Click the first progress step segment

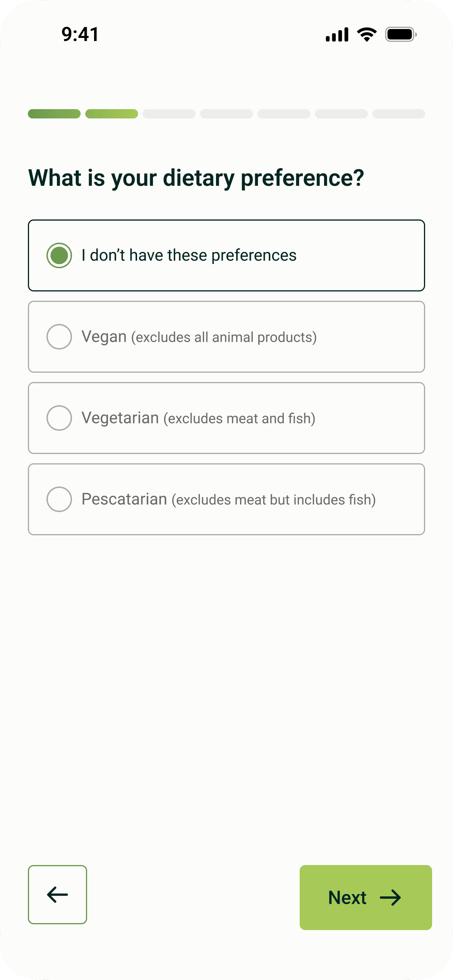click(54, 114)
